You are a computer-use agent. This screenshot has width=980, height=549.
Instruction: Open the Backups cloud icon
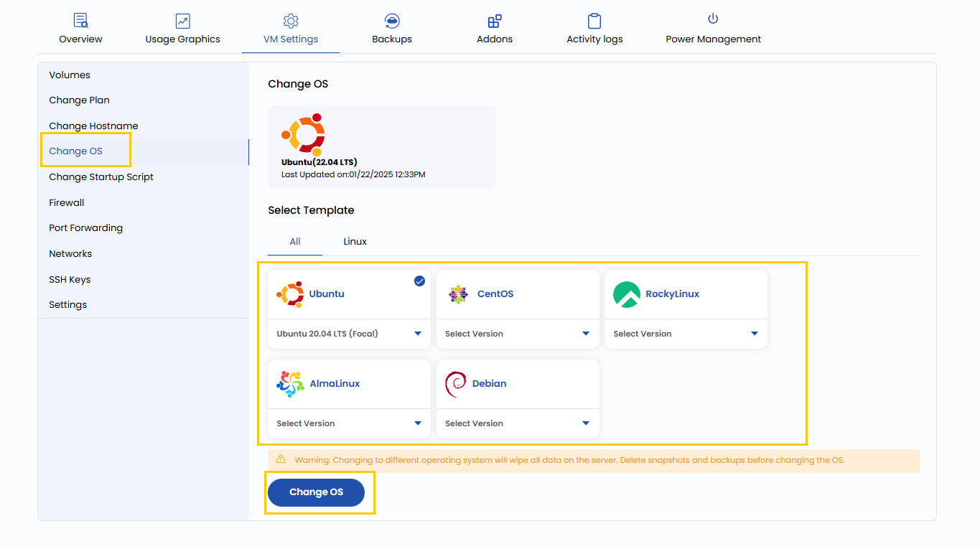(x=392, y=21)
